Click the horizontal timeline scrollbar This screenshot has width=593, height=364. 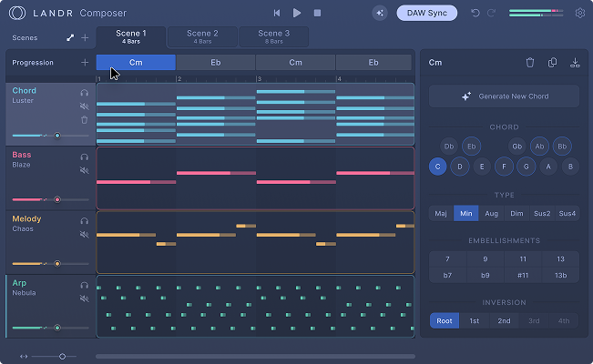tap(255, 356)
